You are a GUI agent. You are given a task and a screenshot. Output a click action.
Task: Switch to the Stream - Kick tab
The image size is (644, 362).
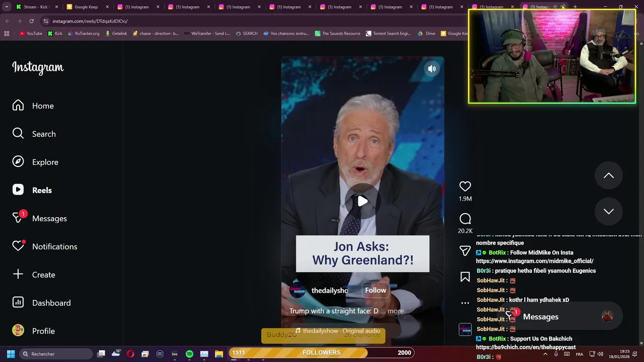click(x=37, y=7)
